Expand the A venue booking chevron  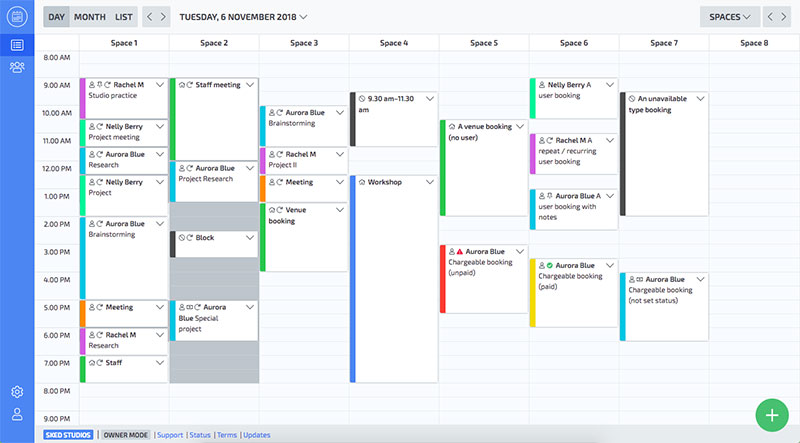click(x=520, y=127)
